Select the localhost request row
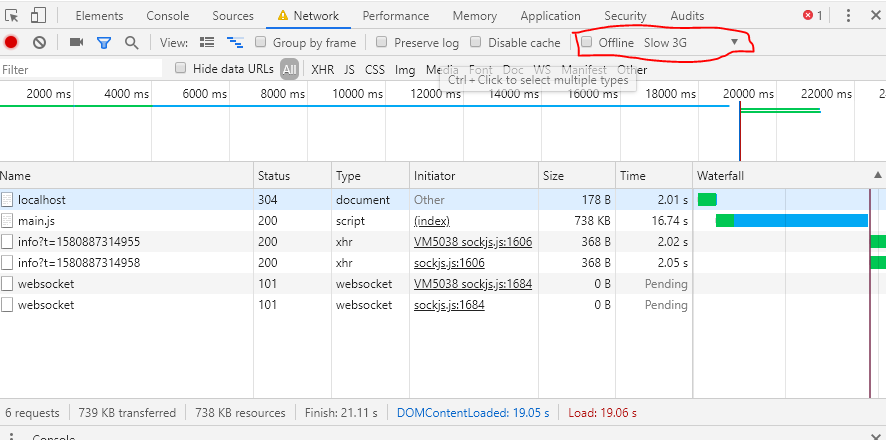Screen dimensions: 886x440 (443, 199)
